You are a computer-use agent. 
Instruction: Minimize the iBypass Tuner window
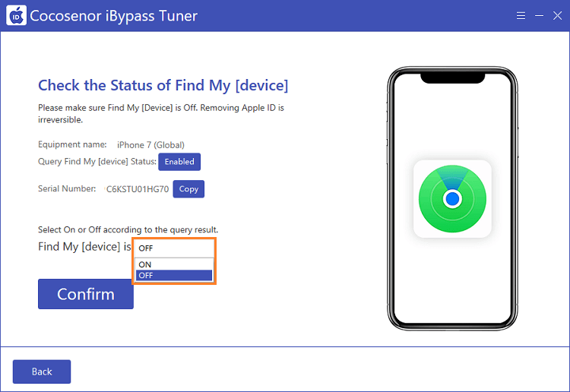(x=539, y=16)
